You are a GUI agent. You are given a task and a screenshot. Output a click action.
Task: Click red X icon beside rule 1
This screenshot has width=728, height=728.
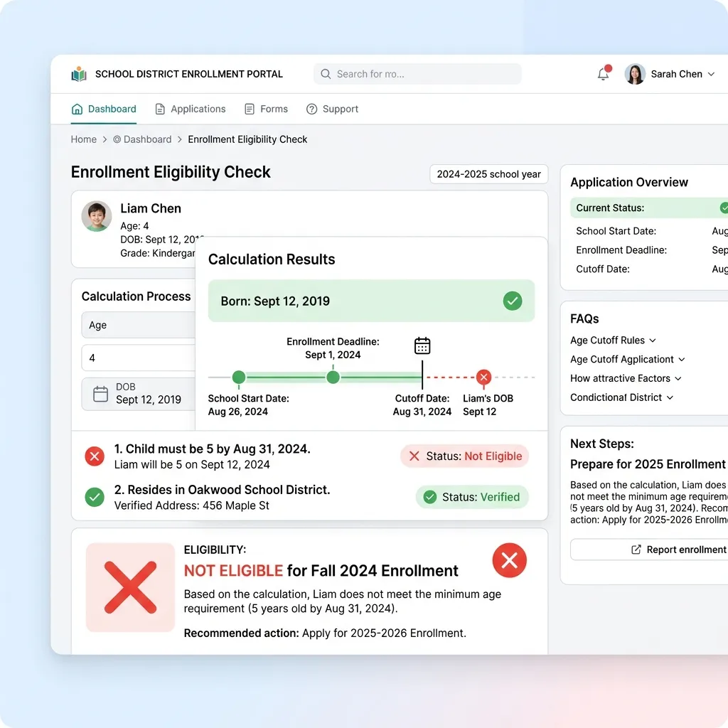tap(95, 456)
